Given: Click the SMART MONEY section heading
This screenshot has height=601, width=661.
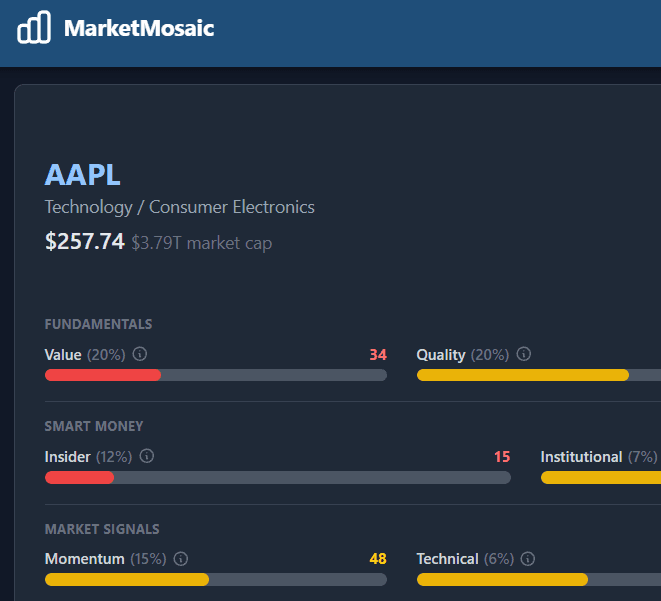Looking at the screenshot, I should pos(94,426).
